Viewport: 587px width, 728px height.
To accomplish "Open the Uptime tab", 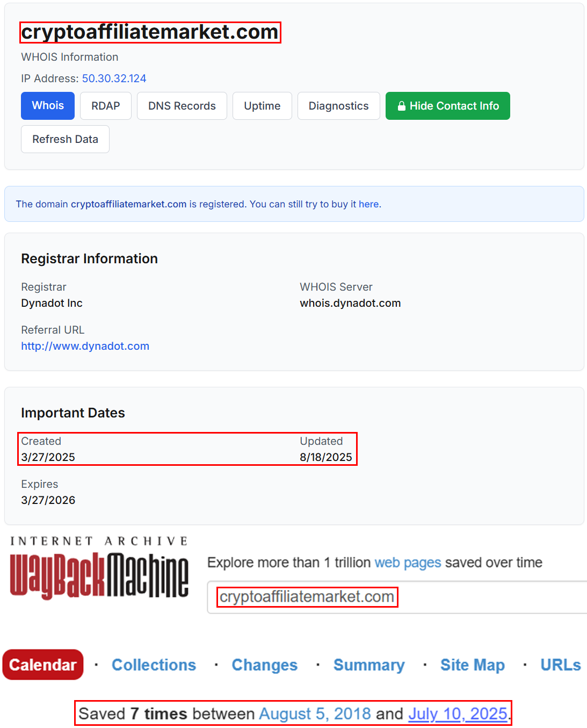I will click(x=262, y=106).
